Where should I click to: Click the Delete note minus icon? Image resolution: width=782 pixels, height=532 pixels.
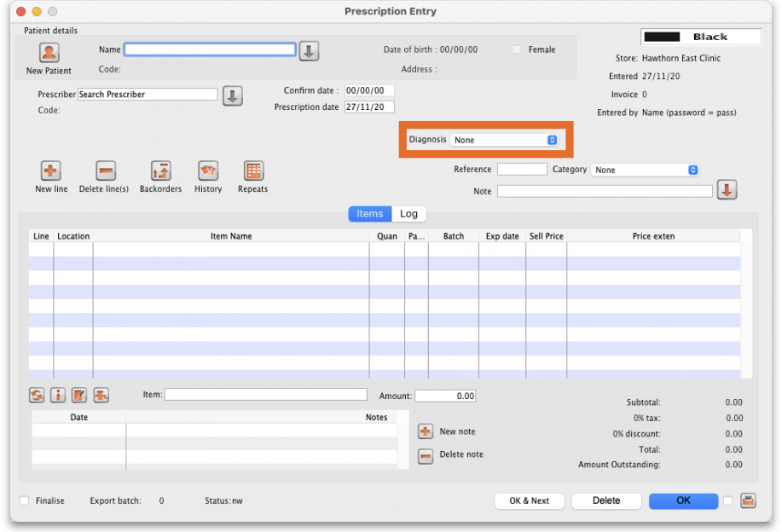click(426, 456)
